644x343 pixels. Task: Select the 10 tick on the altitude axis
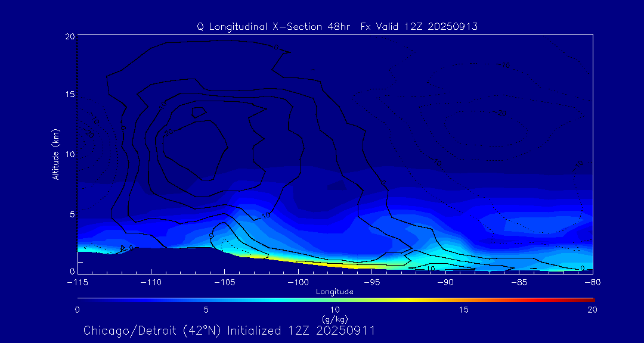[x=69, y=154]
